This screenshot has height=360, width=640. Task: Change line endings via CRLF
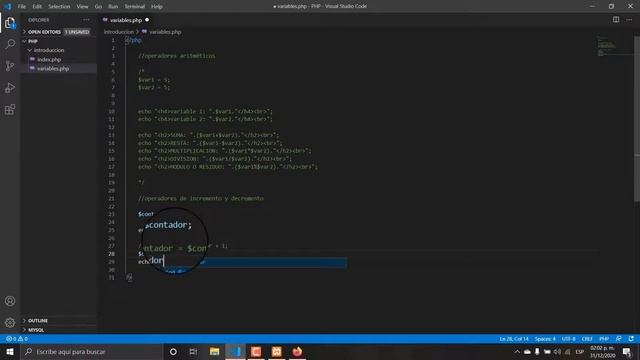coord(587,339)
